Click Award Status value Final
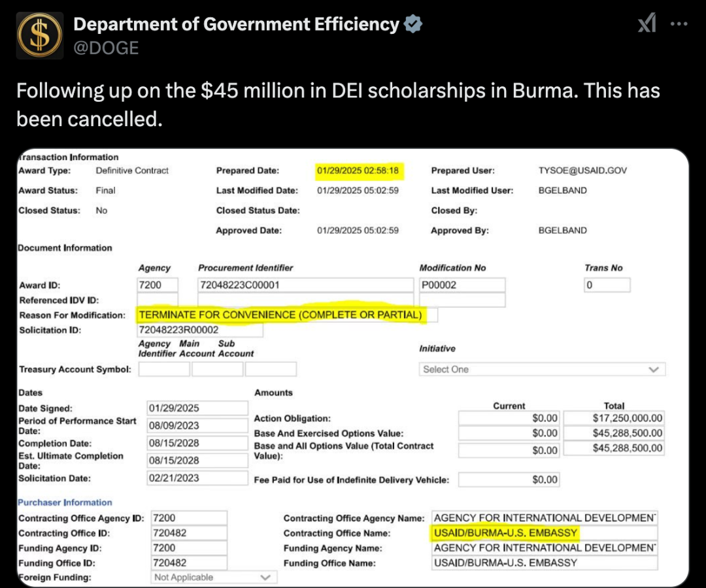This screenshot has width=706, height=588. (x=105, y=190)
